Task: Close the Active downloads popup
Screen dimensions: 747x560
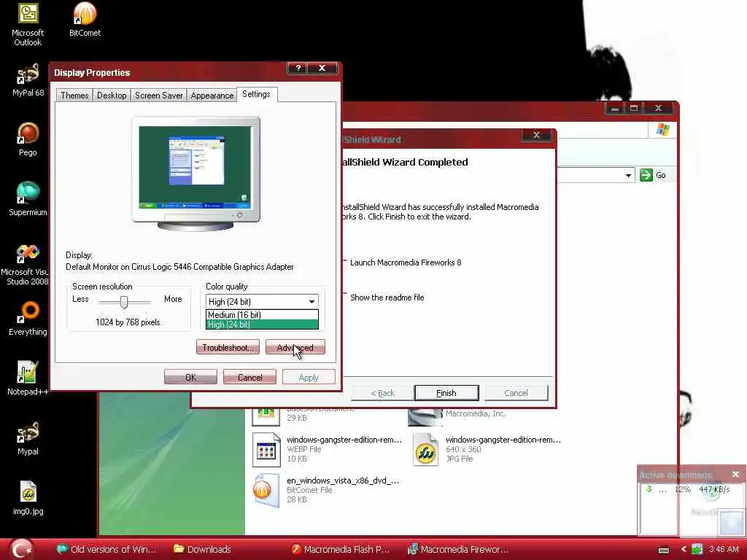Action: [x=735, y=474]
